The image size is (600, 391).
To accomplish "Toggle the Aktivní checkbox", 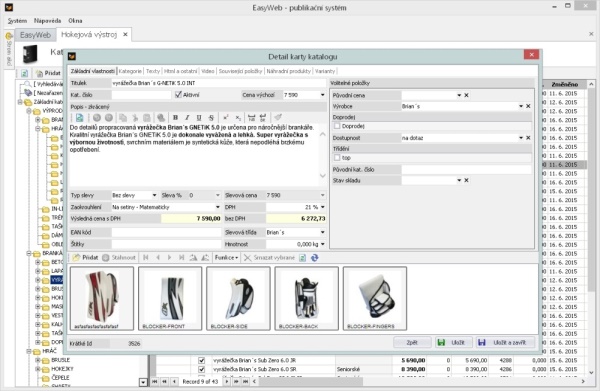I will (178, 94).
